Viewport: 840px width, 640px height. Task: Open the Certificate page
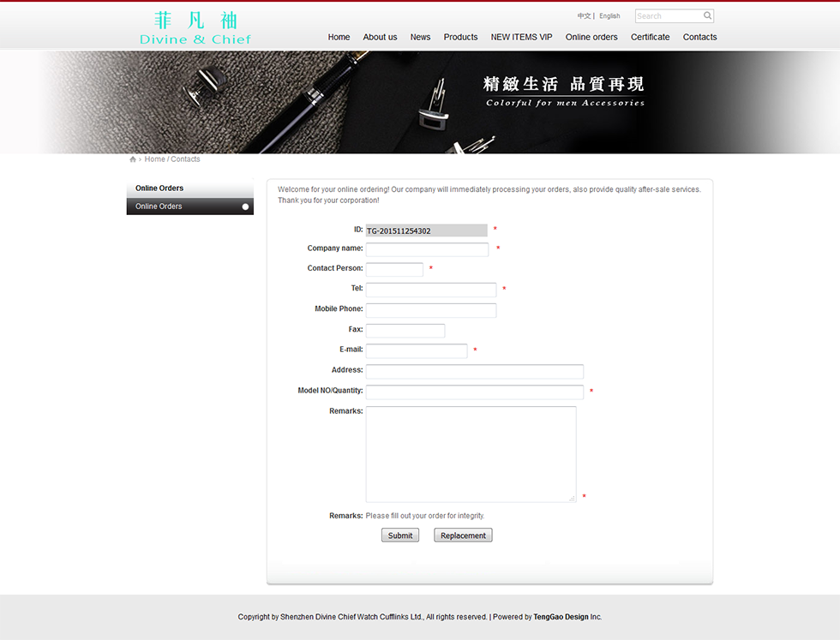(x=650, y=37)
